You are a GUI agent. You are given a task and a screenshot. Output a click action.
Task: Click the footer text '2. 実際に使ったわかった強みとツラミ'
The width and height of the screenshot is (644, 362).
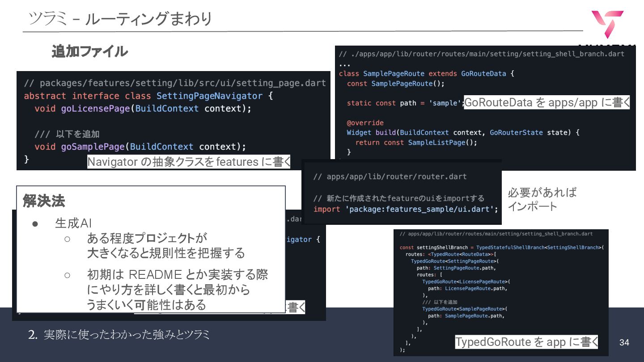pyautogui.click(x=119, y=334)
